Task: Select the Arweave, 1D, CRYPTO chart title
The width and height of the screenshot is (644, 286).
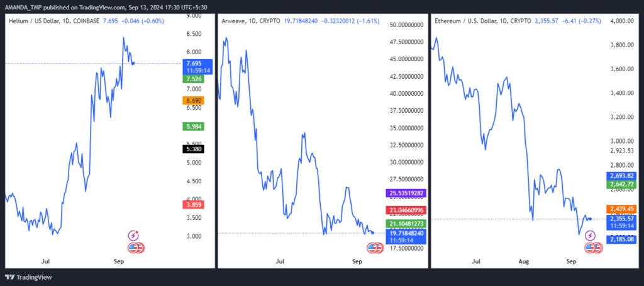Action: (x=250, y=20)
